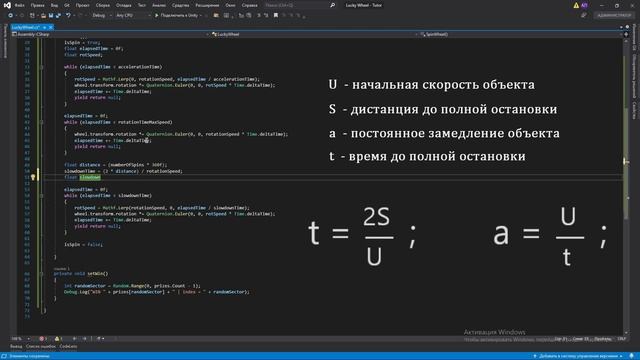The width and height of the screenshot is (640, 360).
Task: Open the Список ошибок panel tab
Action: click(x=41, y=347)
